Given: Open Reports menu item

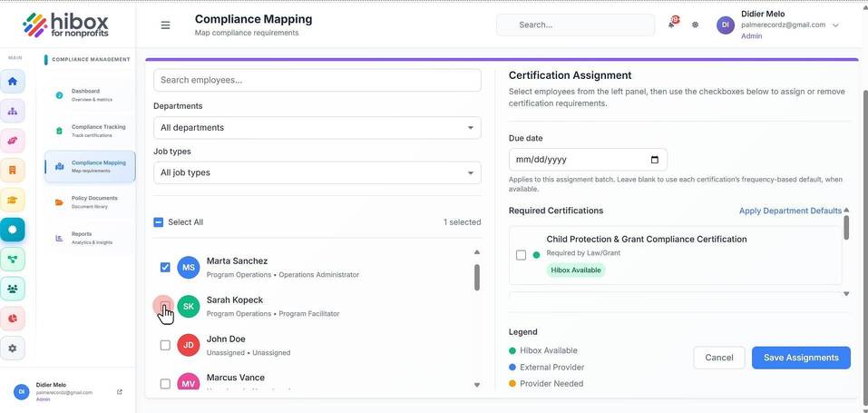Looking at the screenshot, I should point(89,238).
